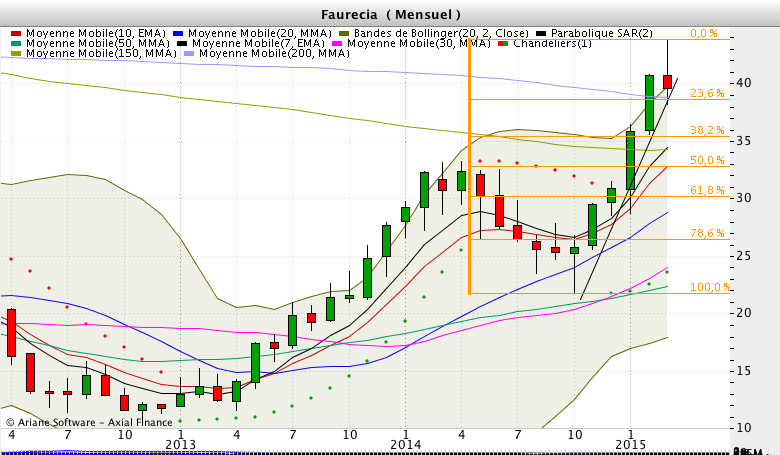Select the 'Moyenne Mobile(30, MMA)' legend label
Screen dimensions: 780x455
[419, 43]
